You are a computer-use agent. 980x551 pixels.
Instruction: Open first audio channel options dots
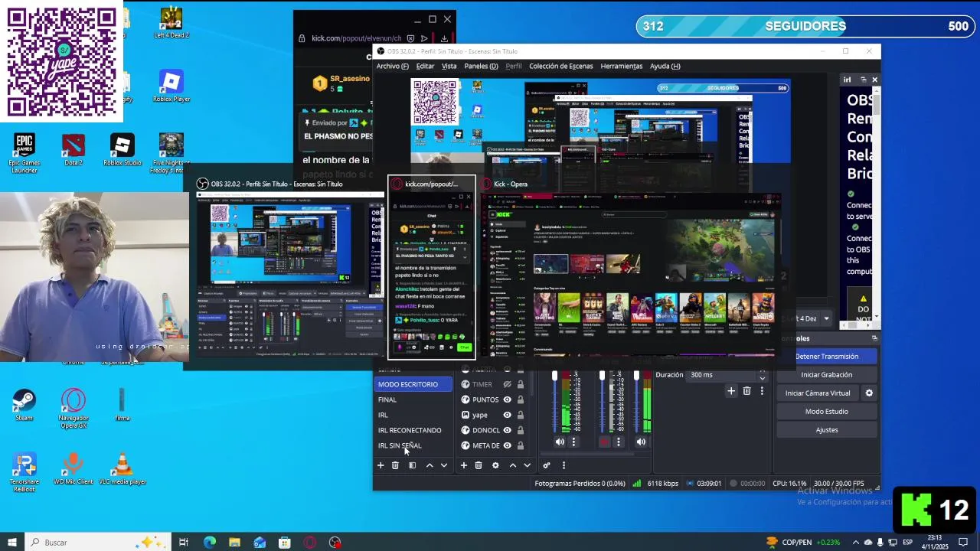click(x=573, y=442)
